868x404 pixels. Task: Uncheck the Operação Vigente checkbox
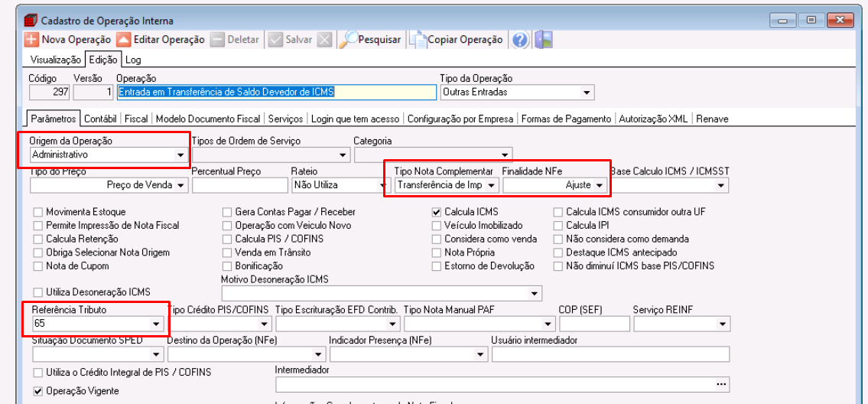(x=38, y=391)
